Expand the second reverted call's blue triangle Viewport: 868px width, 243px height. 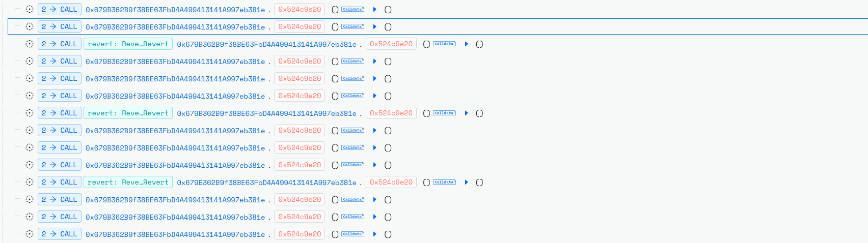tap(467, 113)
